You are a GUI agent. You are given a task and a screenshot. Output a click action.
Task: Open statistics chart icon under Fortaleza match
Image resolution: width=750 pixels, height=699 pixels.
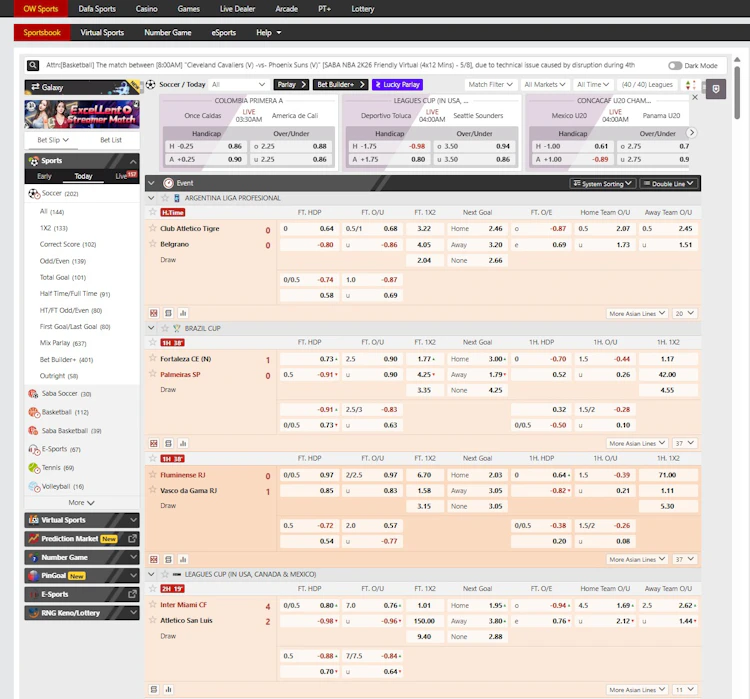(x=183, y=443)
